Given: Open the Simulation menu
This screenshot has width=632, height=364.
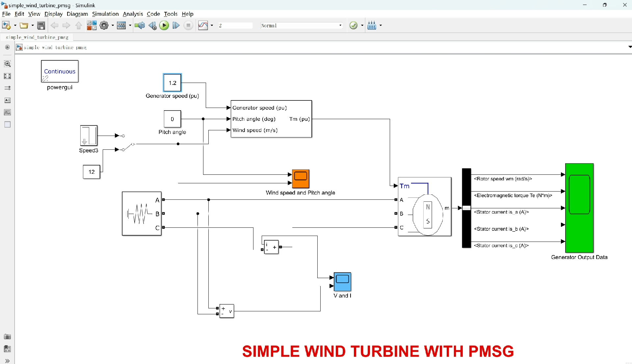Looking at the screenshot, I should click(105, 14).
